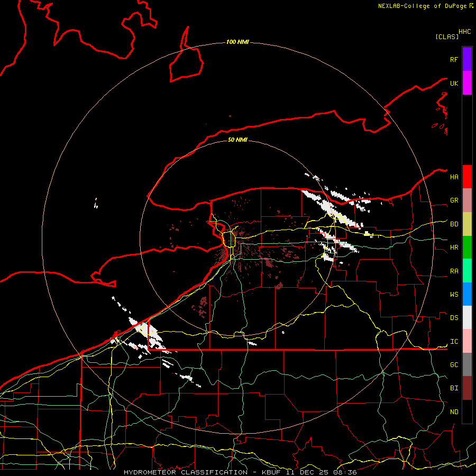Click the HHC product label
Screen dimensions: 476x476
(x=465, y=32)
